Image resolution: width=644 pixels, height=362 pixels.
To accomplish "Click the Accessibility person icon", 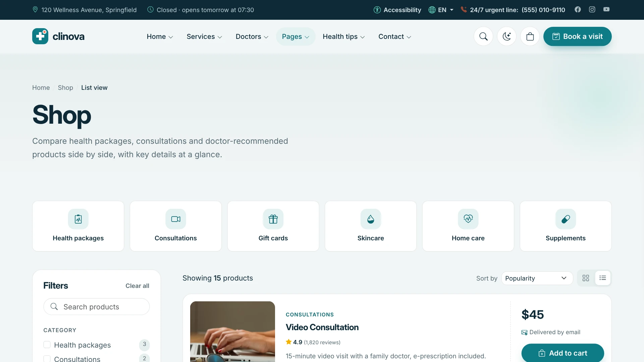I will click(377, 10).
